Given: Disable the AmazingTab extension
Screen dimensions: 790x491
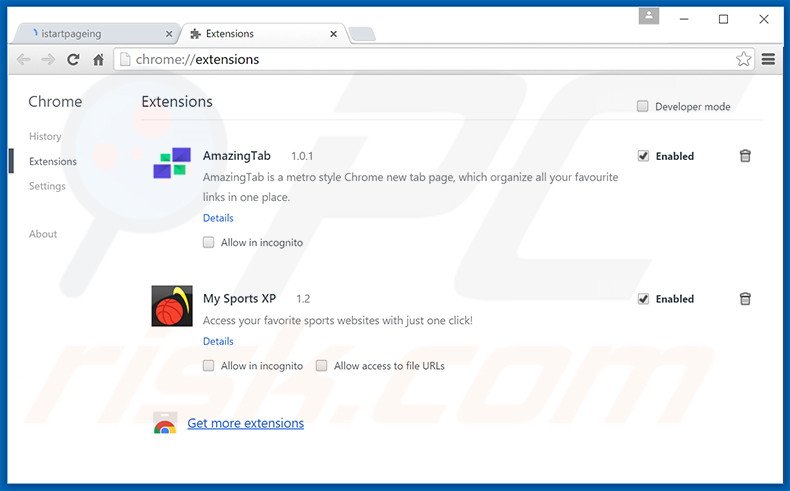Looking at the screenshot, I should coord(643,156).
